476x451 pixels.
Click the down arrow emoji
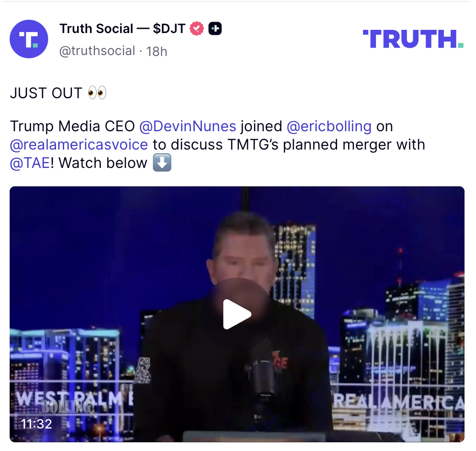click(162, 162)
